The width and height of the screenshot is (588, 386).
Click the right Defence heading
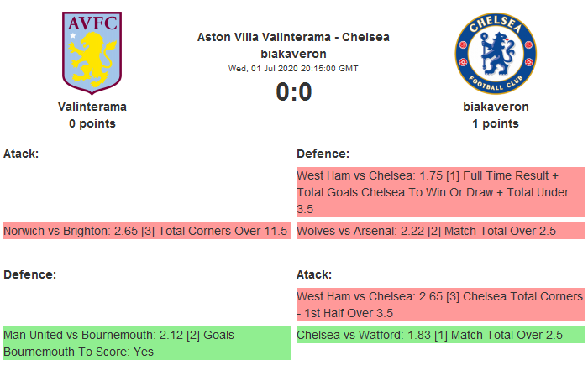(323, 154)
